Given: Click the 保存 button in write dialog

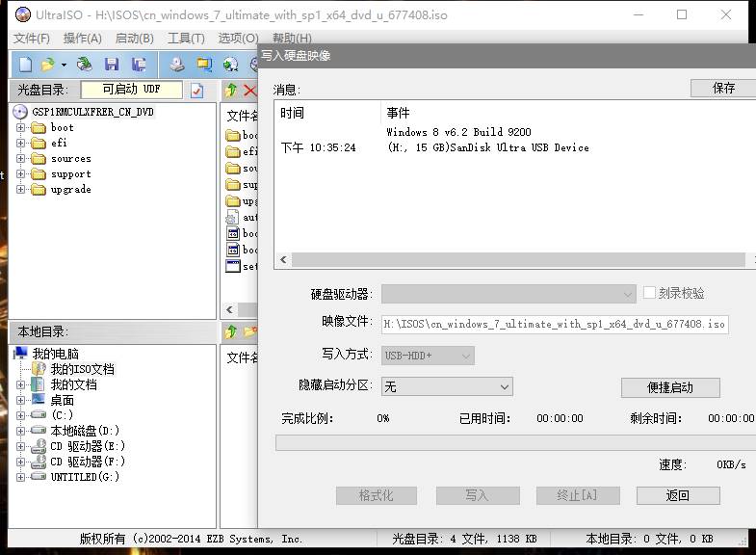Looking at the screenshot, I should (x=723, y=89).
